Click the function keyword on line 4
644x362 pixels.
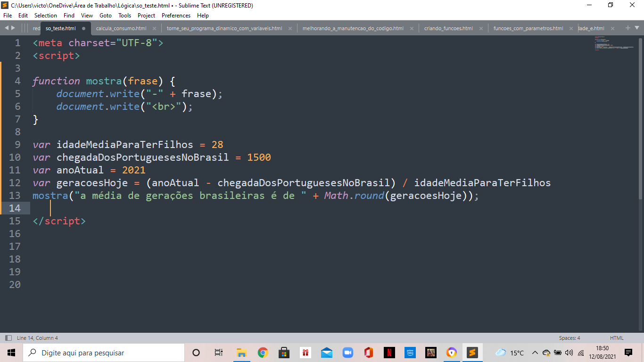point(56,81)
